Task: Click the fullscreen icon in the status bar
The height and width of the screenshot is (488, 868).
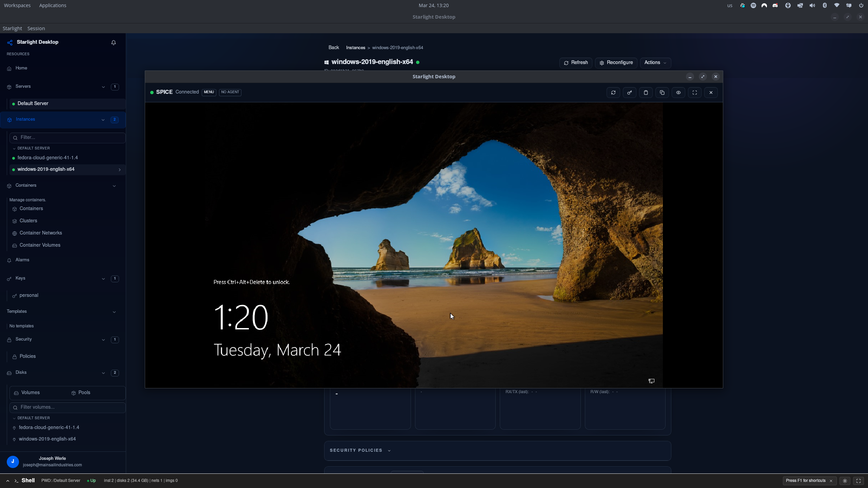Action: (858, 481)
